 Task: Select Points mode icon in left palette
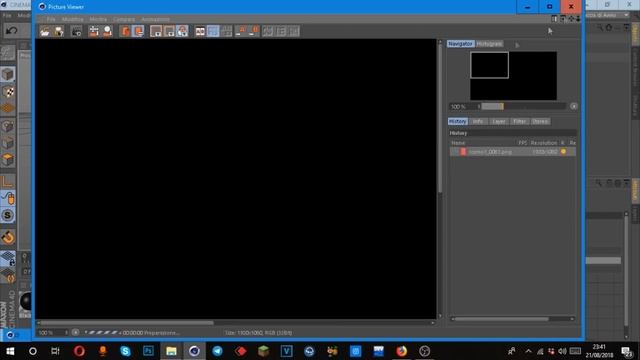click(x=8, y=126)
